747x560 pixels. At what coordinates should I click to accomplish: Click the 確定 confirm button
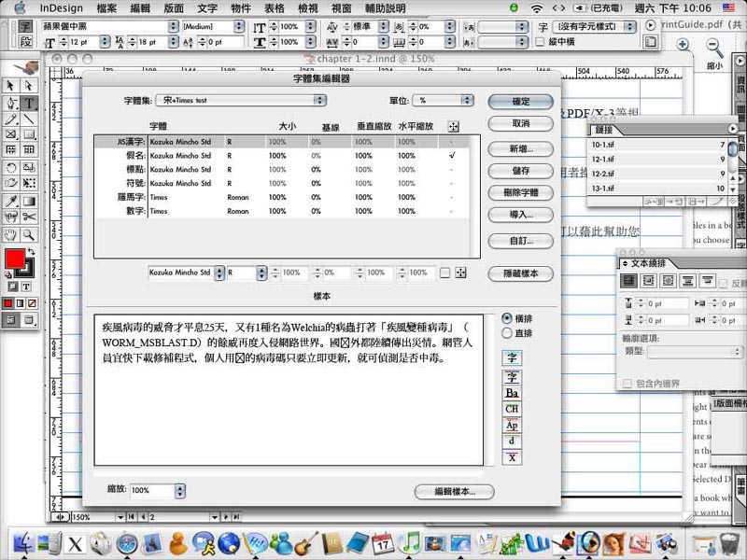(x=520, y=101)
